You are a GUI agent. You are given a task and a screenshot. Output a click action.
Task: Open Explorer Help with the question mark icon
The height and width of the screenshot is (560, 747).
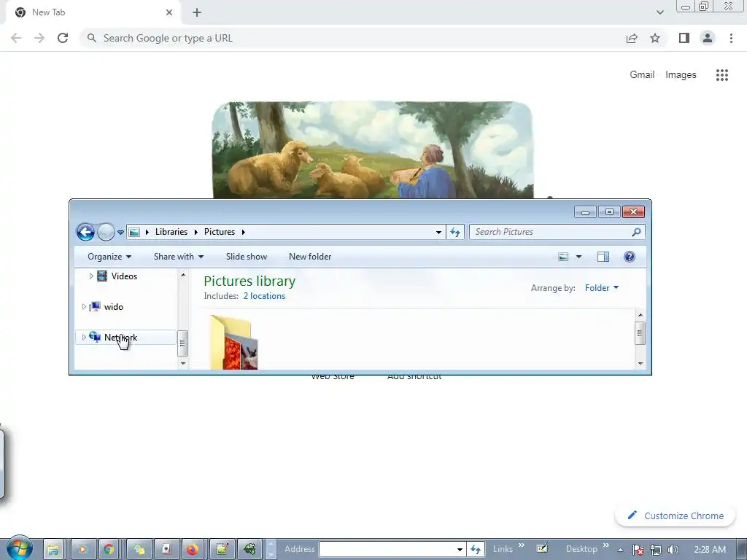(x=630, y=257)
